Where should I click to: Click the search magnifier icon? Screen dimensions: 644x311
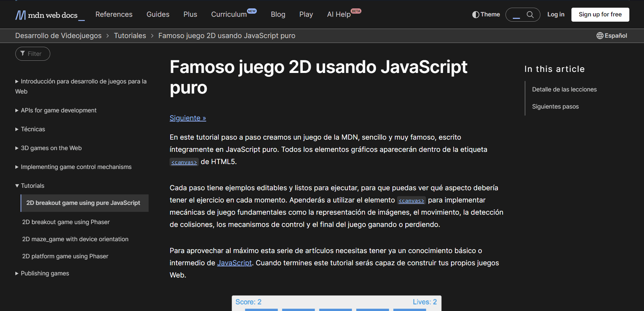(530, 15)
